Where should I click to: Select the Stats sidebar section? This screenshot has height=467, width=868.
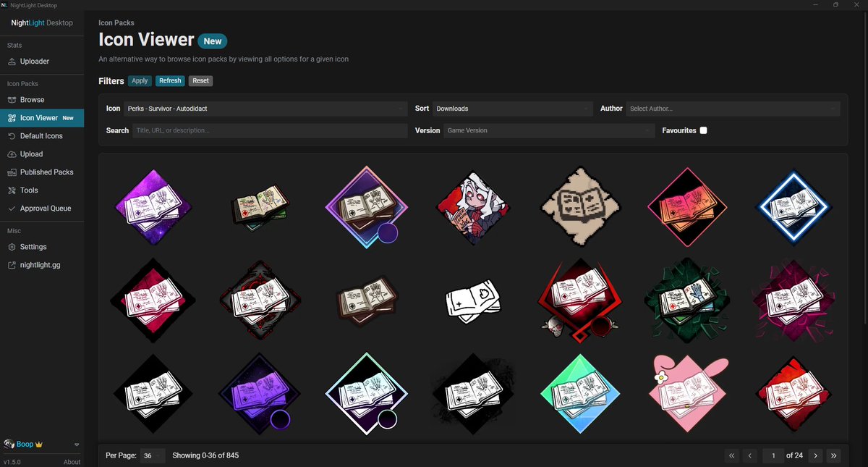click(14, 45)
